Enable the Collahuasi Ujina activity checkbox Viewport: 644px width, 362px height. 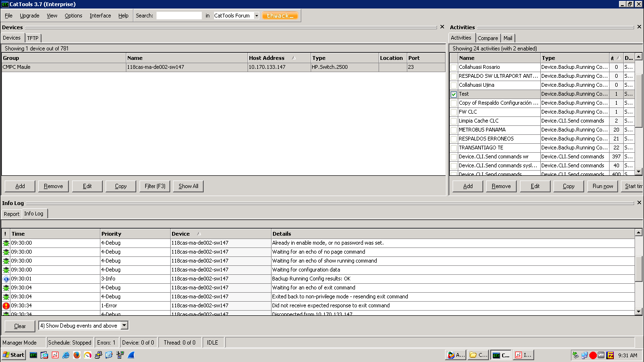click(454, 85)
